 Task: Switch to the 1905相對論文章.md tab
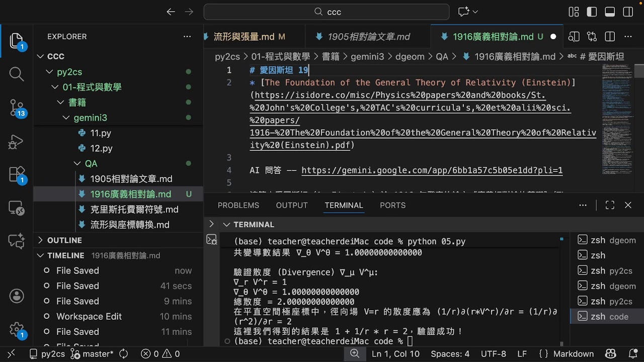click(x=368, y=37)
